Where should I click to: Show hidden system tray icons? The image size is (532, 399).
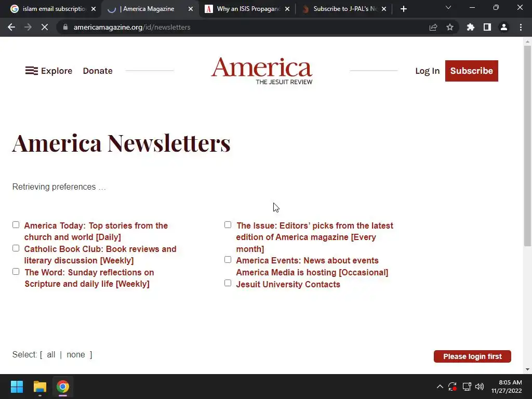coord(440,387)
